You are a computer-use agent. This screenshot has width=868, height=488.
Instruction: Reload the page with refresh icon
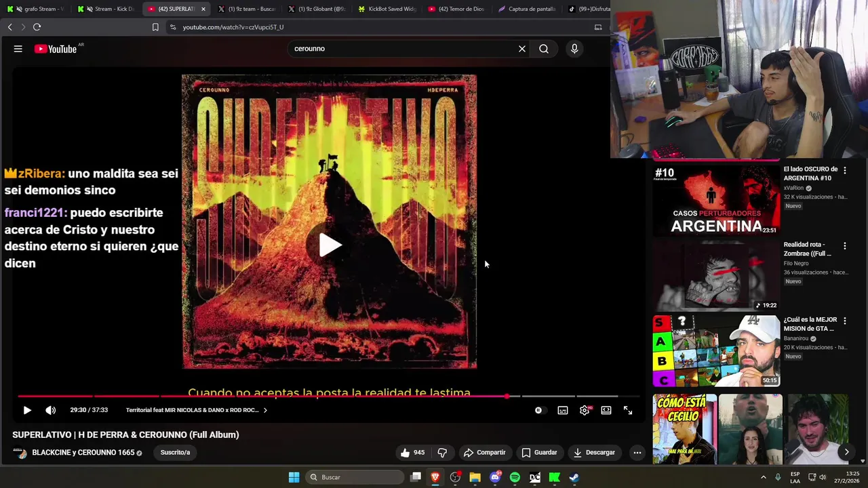pos(37,27)
